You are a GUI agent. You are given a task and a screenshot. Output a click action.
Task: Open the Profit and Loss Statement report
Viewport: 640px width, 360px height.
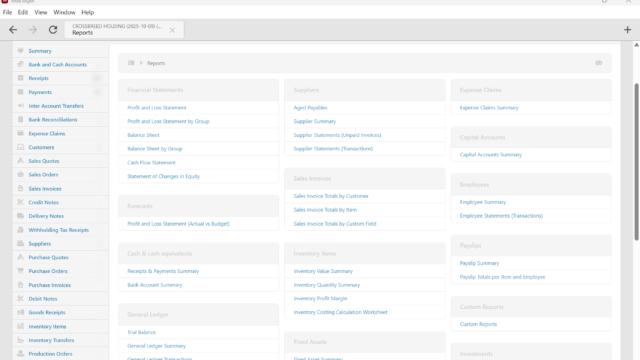157,108
